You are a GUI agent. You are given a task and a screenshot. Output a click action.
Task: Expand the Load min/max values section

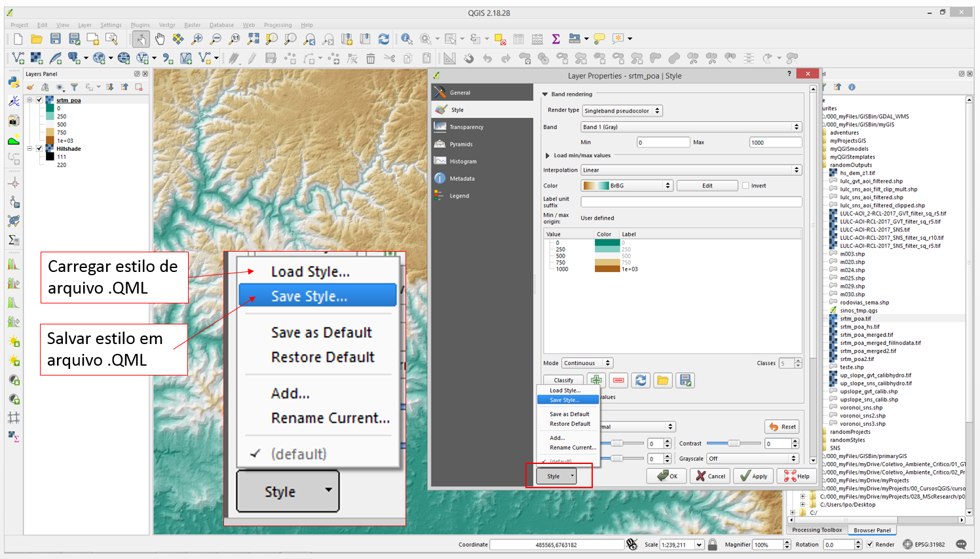(548, 155)
